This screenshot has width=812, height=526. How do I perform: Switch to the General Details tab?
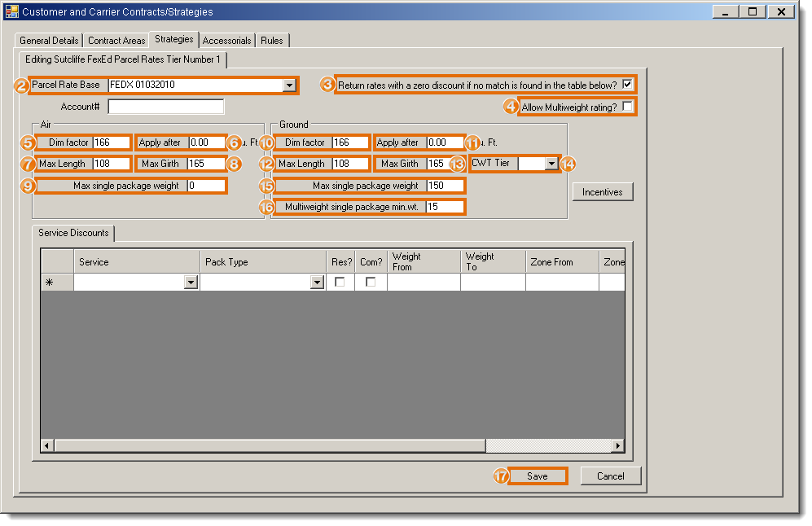49,41
